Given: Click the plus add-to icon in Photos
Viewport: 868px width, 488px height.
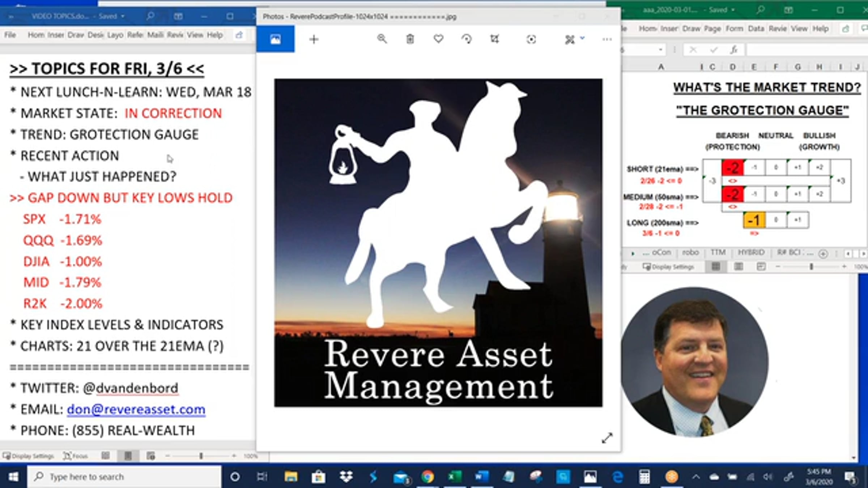Looking at the screenshot, I should point(314,39).
